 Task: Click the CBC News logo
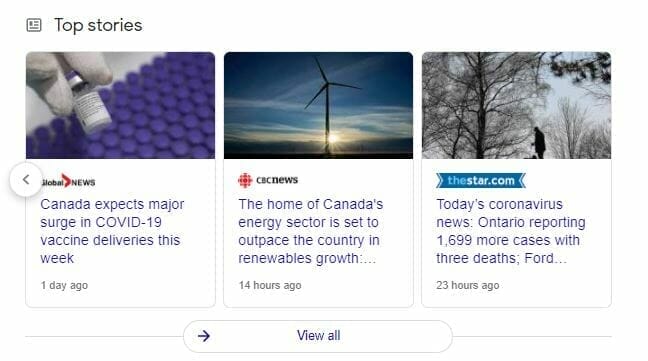(x=268, y=180)
